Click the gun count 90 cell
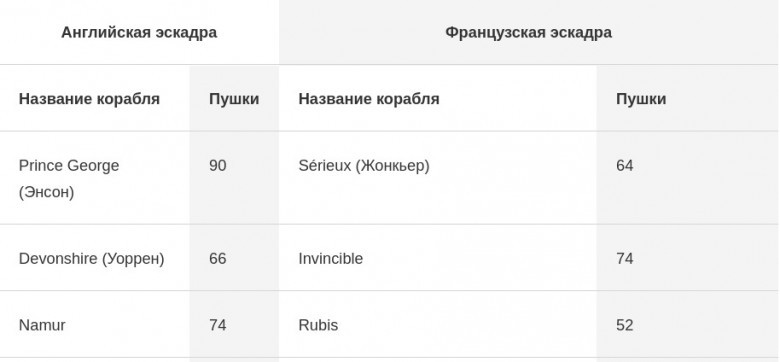 coord(234,178)
